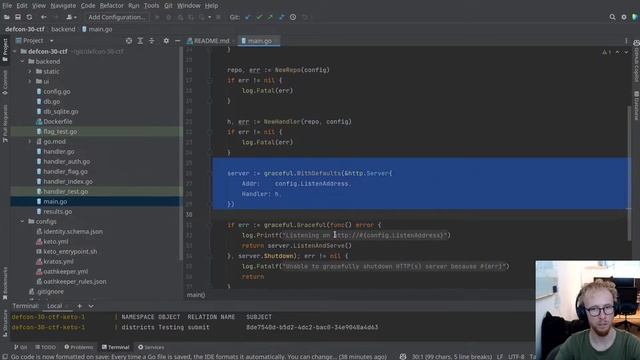Click the warnings indicator in the editor
Image resolution: width=640 pixels, height=360 pixels.
coord(606,52)
